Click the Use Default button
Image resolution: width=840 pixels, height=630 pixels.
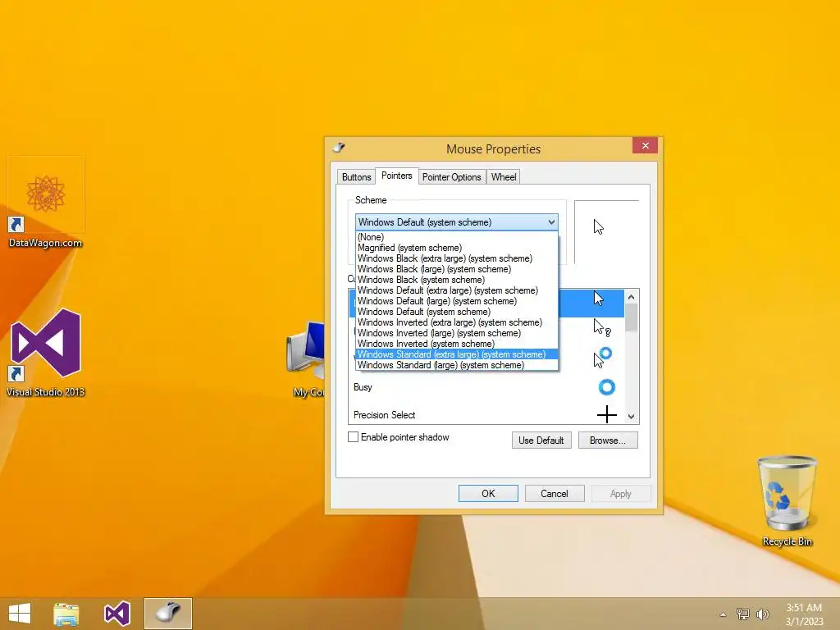pos(541,441)
